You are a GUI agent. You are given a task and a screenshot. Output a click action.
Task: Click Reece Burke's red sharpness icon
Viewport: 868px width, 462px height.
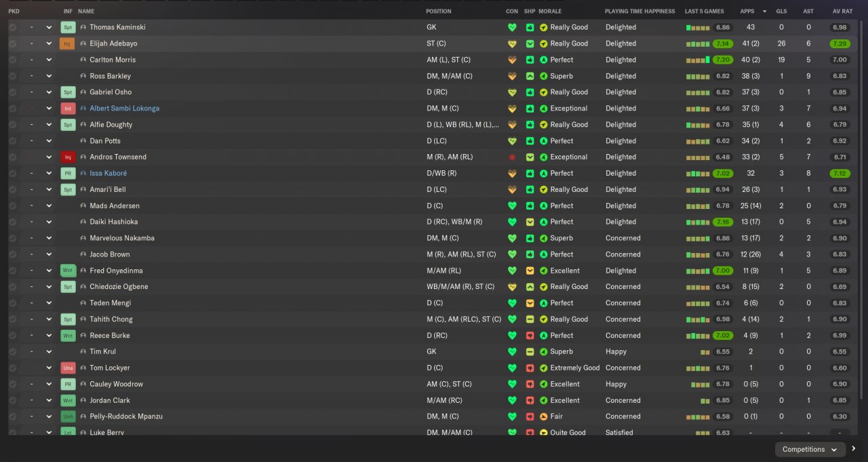click(x=530, y=335)
